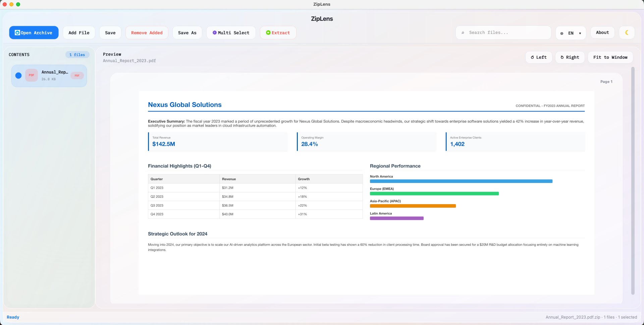Click the Annual_Report_2023.pdf preview filename
644x325 pixels.
pos(129,61)
